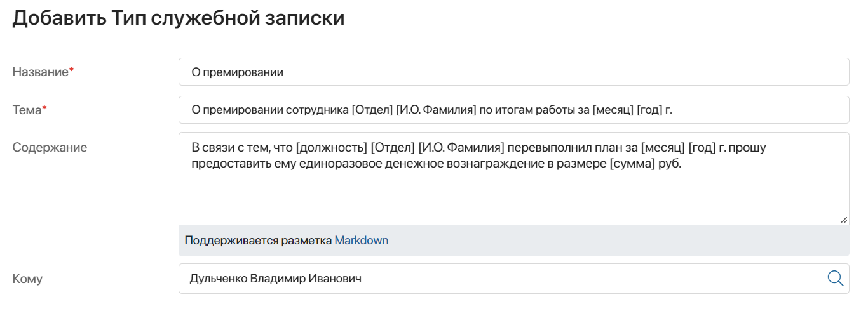Click the Содержание field label
868x323 pixels.
pos(50,147)
